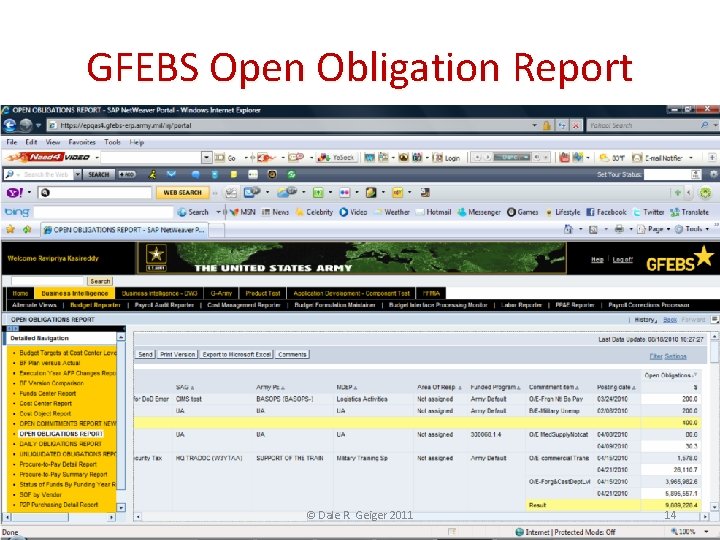Click Video in Bing toolbar
The width and height of the screenshot is (720, 540).
click(353, 212)
